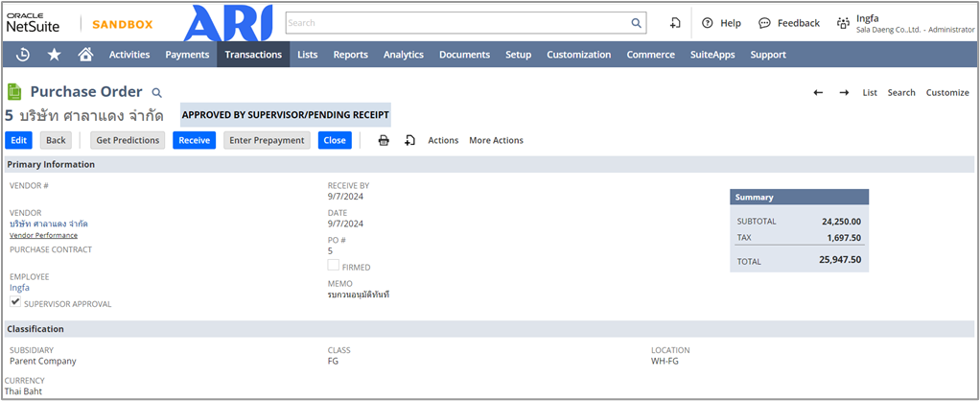Click the role switch icon beside Ingfa
Viewport: 980px width, 401px height.
pos(843,23)
